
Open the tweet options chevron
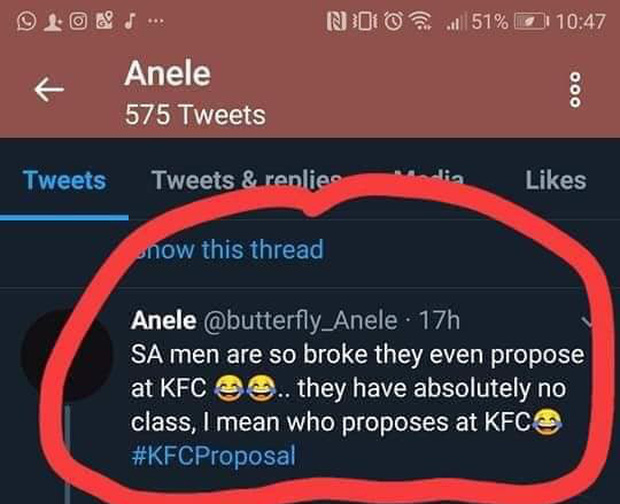point(588,323)
